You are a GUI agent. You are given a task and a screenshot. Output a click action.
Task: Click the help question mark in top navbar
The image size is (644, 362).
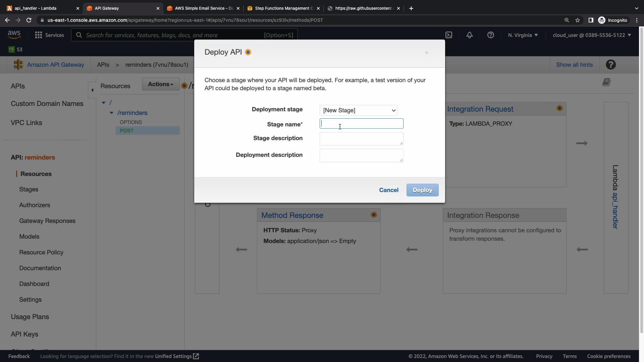pos(490,35)
